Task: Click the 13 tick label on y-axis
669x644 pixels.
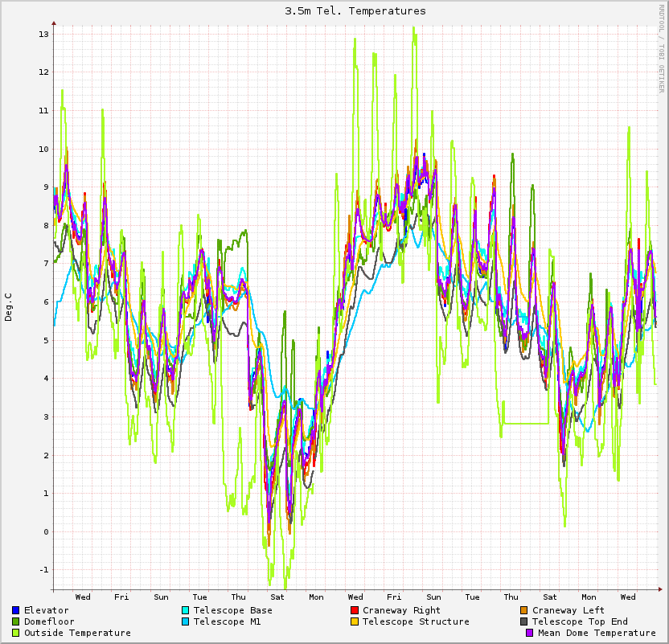Action: 43,35
